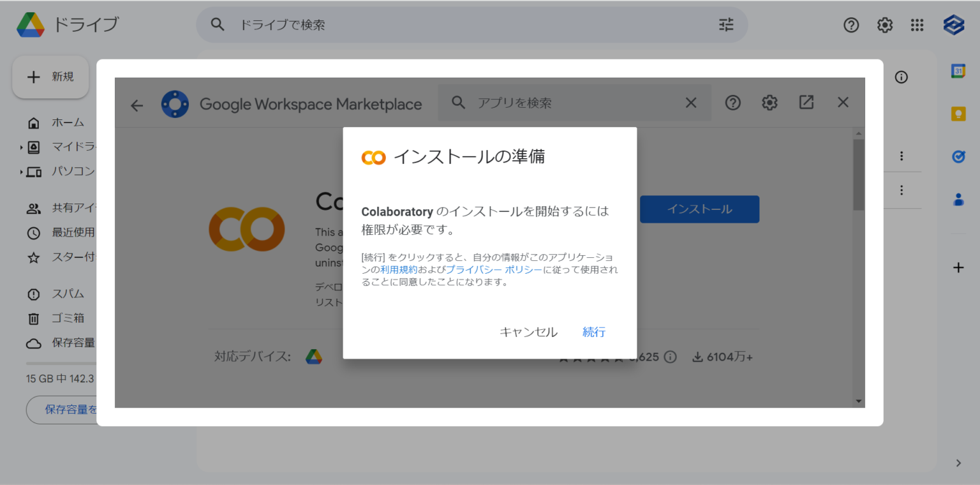980x485 pixels.
Task: Expand the パソコン tree arrow
Action: (22, 172)
